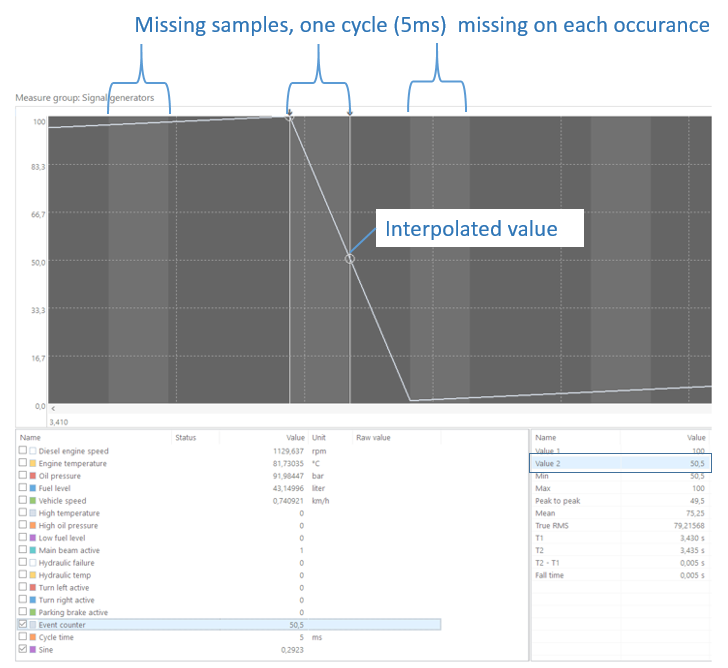Enable the Turn left active checkbox
This screenshot has width=728, height=668.
coord(23,587)
